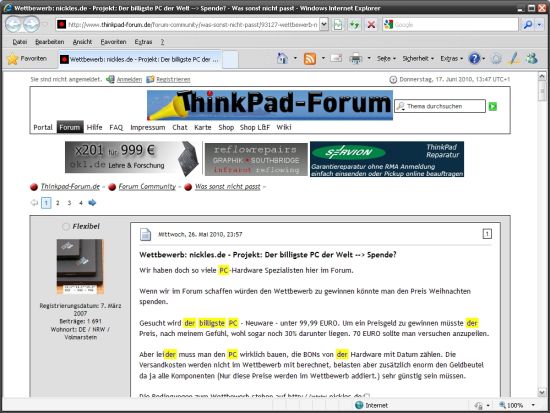Click the Print toolbar icon

click(x=356, y=59)
